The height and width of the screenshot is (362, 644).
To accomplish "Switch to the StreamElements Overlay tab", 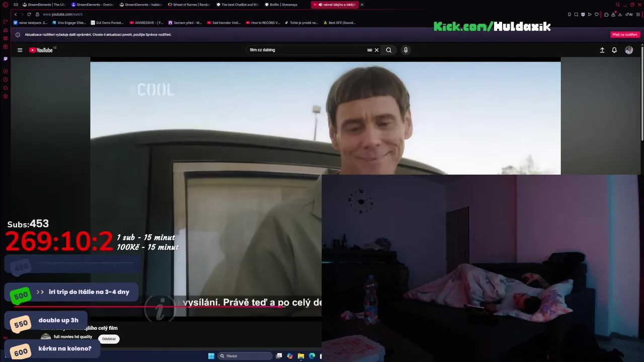I will coord(92,5).
